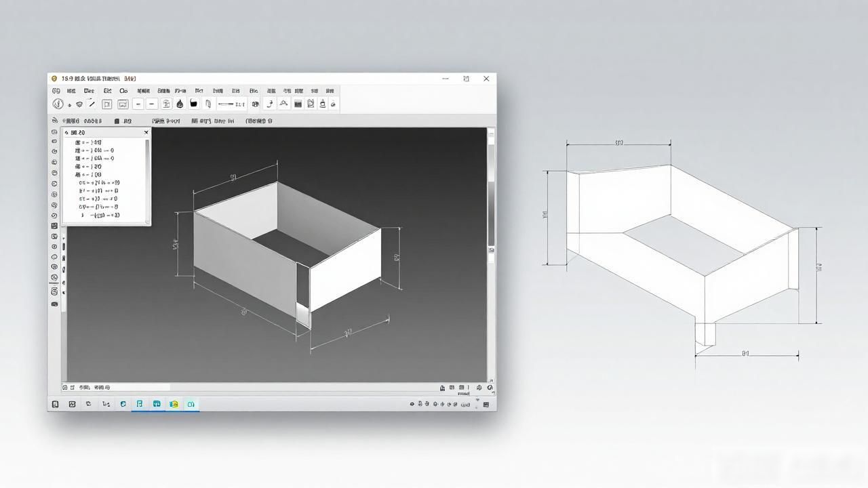Select the black droplet-shaped toolbar icon

pyautogui.click(x=180, y=104)
